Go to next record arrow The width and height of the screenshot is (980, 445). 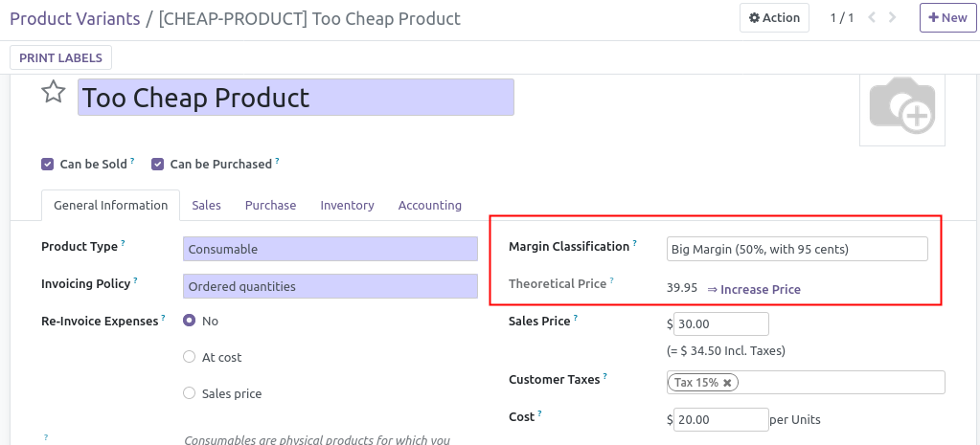pos(892,17)
